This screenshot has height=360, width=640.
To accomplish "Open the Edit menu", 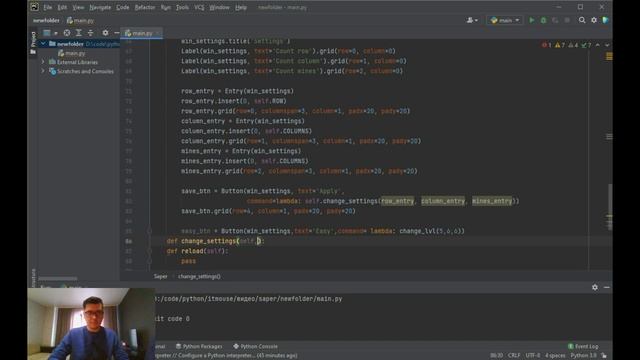I will (62, 7).
